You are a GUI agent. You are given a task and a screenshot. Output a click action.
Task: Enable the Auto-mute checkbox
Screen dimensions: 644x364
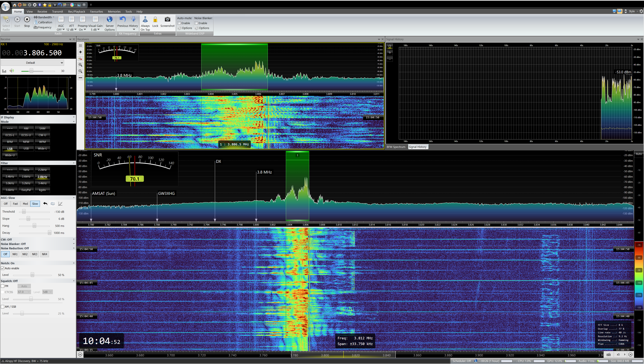coord(179,23)
